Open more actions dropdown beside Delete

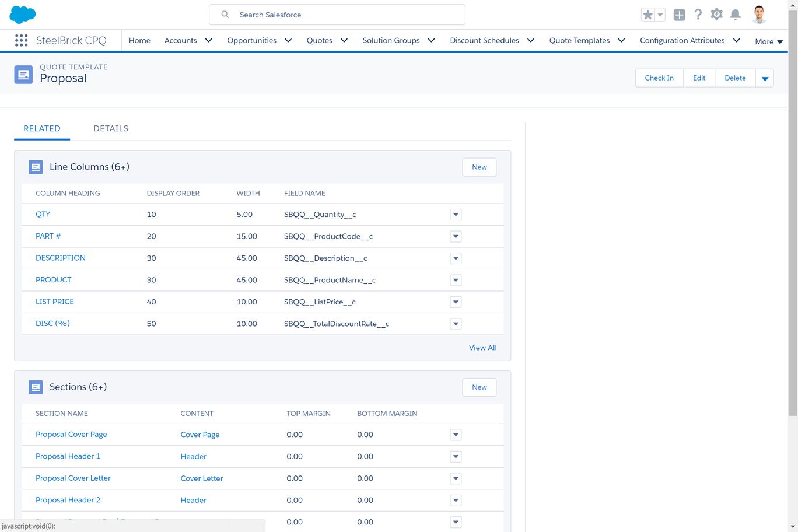pos(765,78)
